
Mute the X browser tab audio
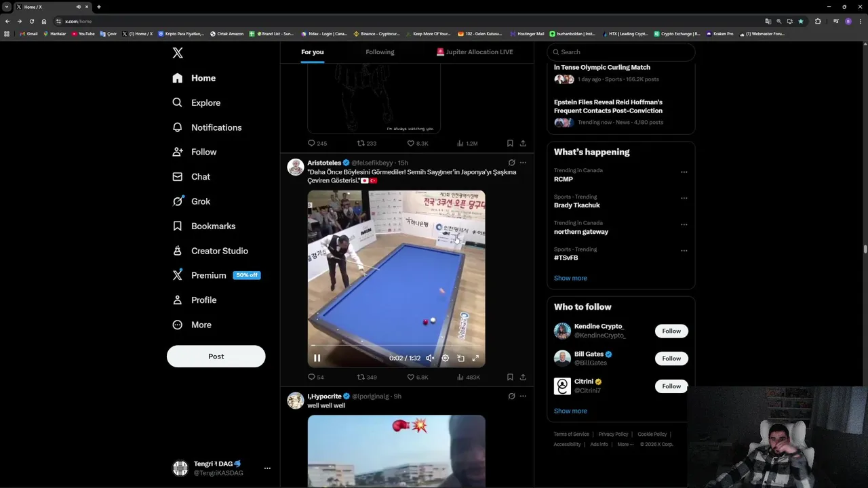(x=78, y=7)
